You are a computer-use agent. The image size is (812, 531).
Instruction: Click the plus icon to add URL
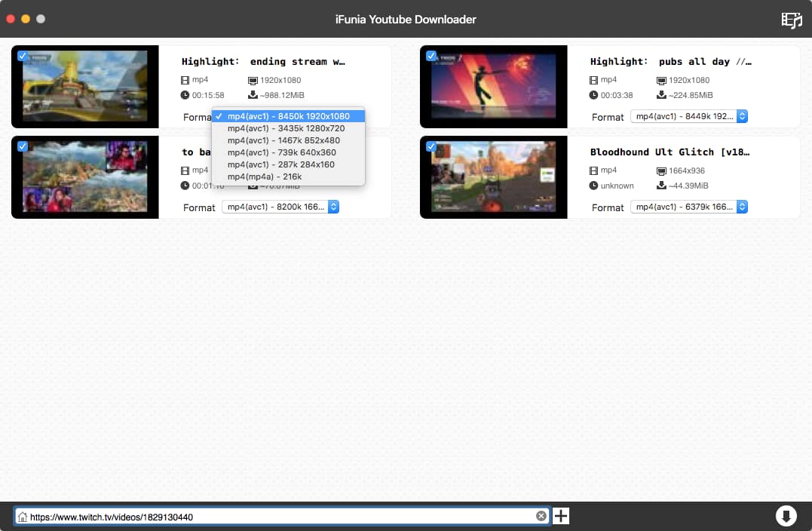click(x=561, y=516)
